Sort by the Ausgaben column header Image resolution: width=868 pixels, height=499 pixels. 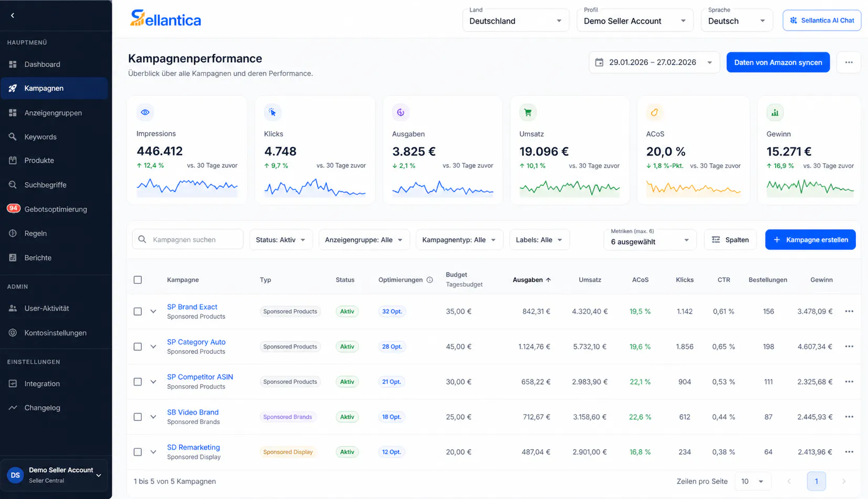coord(531,280)
